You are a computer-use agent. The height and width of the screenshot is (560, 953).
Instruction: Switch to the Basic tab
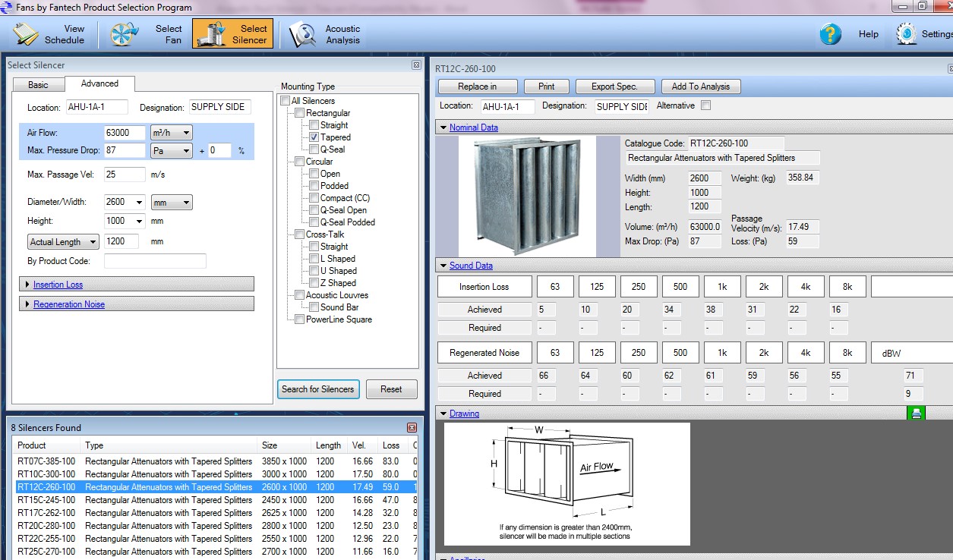(x=38, y=84)
